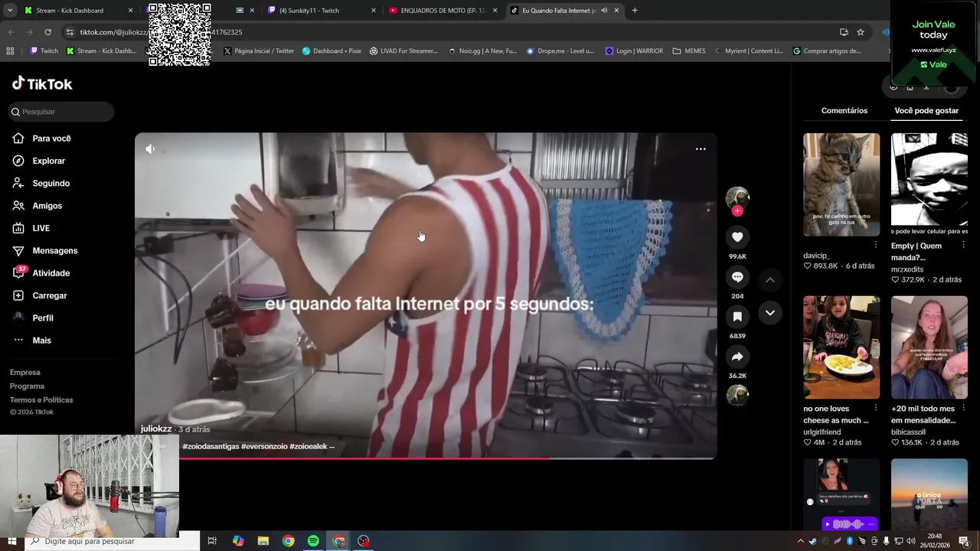Open Carregar upload option
The width and height of the screenshot is (980, 551).
[49, 295]
